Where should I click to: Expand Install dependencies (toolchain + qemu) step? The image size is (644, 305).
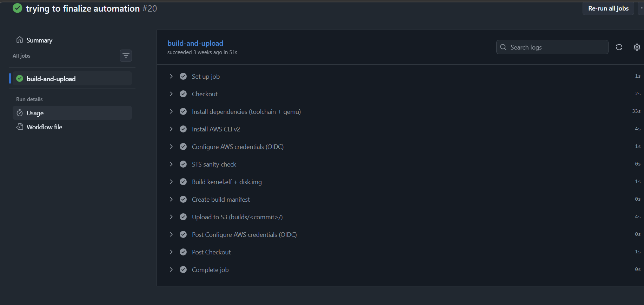pyautogui.click(x=171, y=111)
